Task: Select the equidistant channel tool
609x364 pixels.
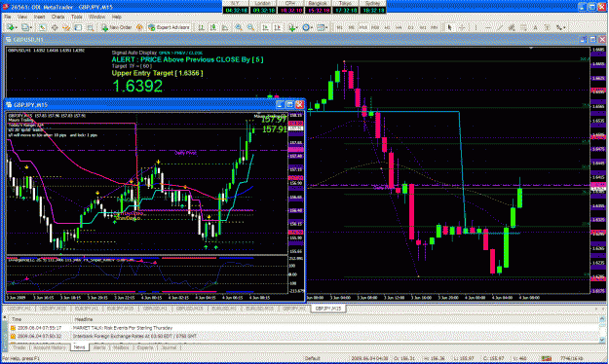Action: coord(512,27)
